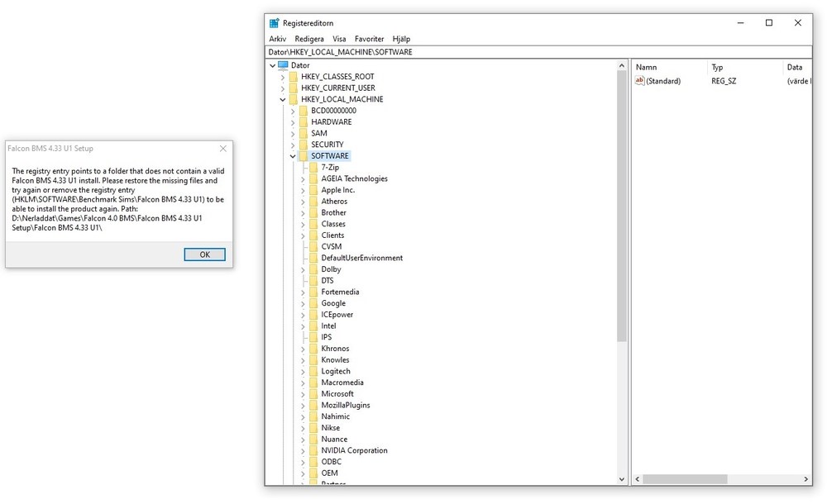Close the Falcon BMS 4.33 U1 Setup dialog
This screenshot has width=827, height=504.
pyautogui.click(x=223, y=149)
